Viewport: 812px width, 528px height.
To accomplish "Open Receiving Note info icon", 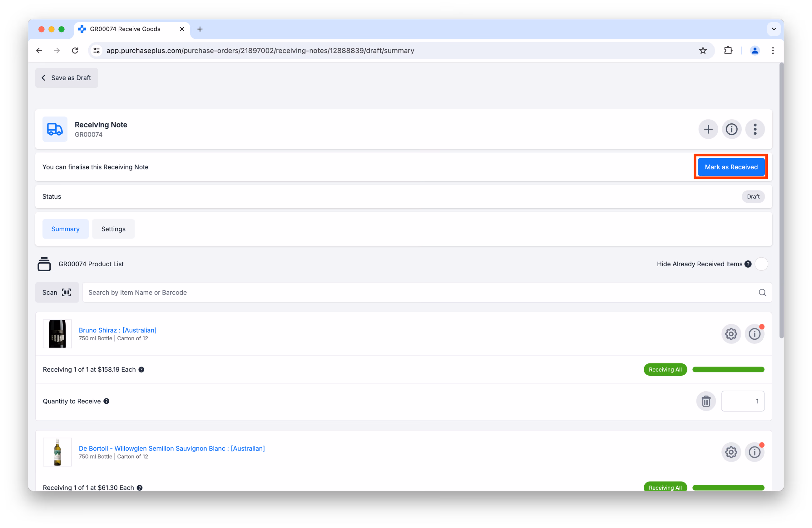I will [x=731, y=129].
